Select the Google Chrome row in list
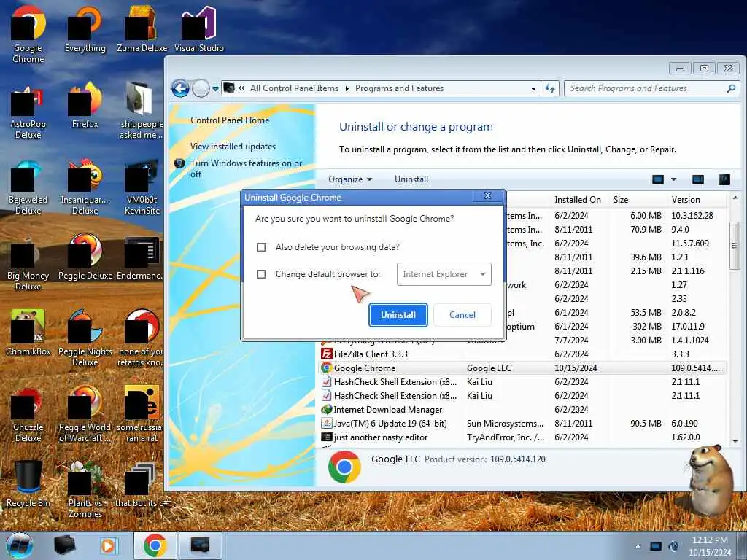The width and height of the screenshot is (747, 560). (523, 368)
